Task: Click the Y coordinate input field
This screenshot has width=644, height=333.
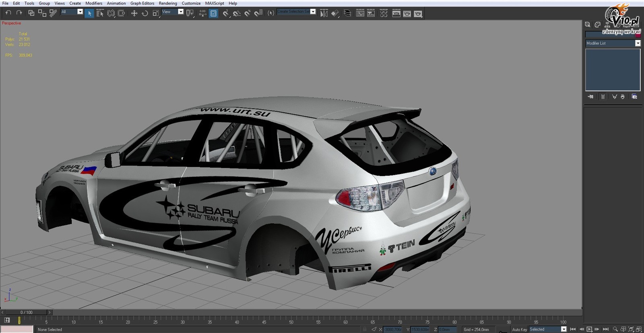Action: click(x=420, y=329)
